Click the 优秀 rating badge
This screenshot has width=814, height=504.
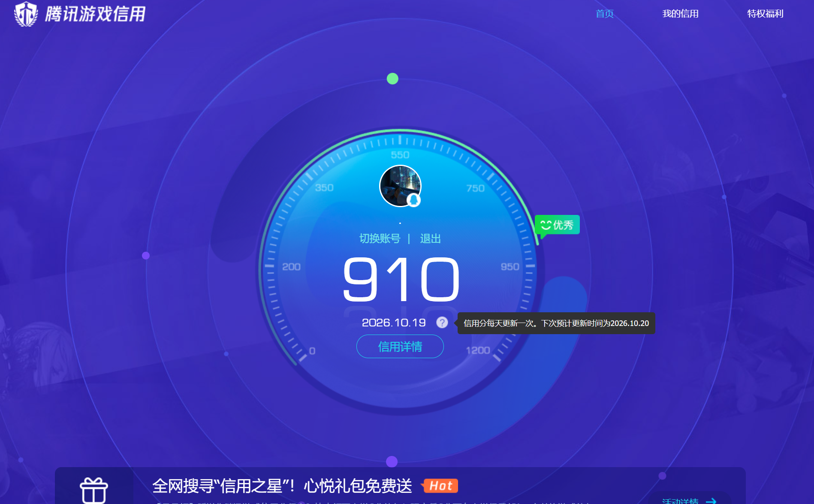pyautogui.click(x=557, y=225)
